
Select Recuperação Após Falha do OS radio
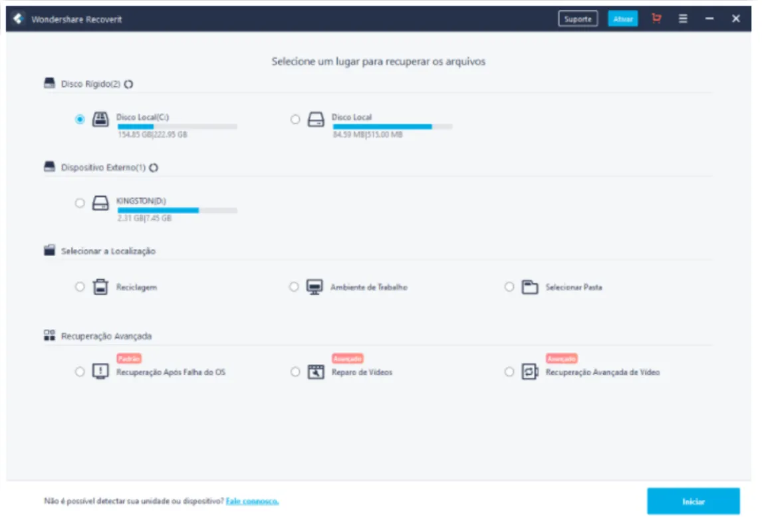[x=80, y=372]
